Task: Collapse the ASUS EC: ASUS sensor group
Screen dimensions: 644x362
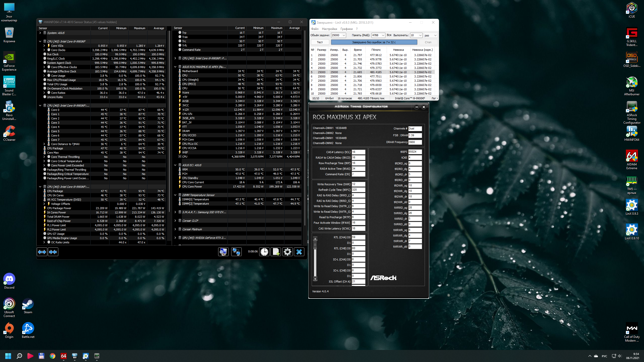Action: pos(175,165)
